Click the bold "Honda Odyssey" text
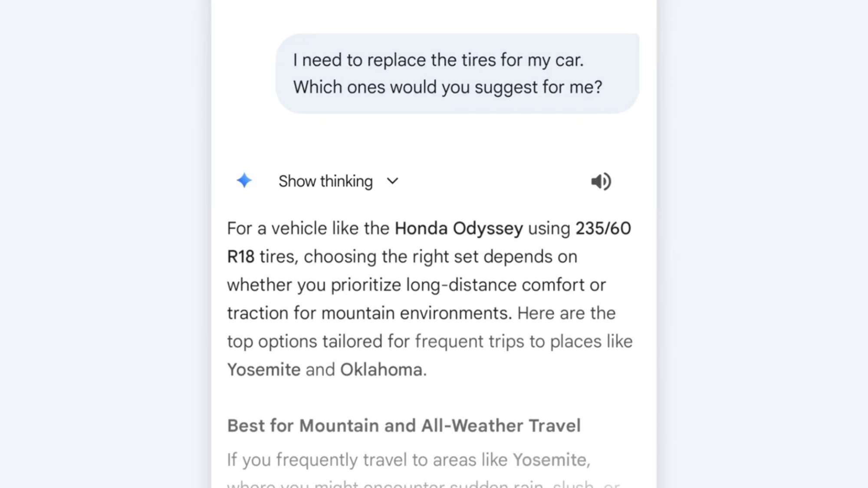 click(x=459, y=229)
